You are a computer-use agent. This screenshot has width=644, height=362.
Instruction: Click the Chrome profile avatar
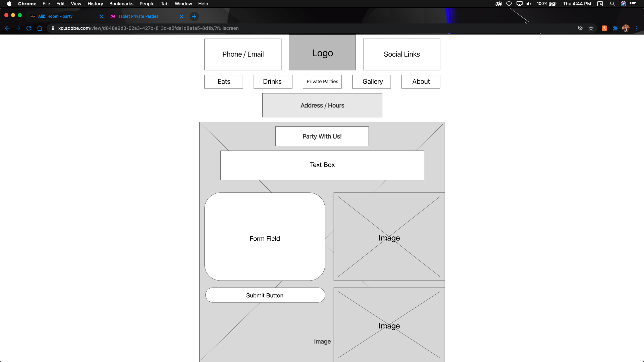tap(626, 28)
